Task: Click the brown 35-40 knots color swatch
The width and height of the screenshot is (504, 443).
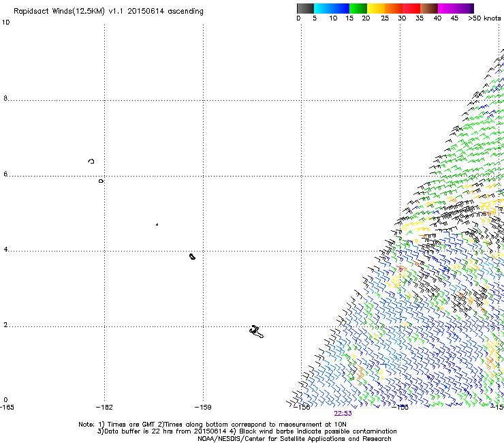Action: tap(429, 8)
